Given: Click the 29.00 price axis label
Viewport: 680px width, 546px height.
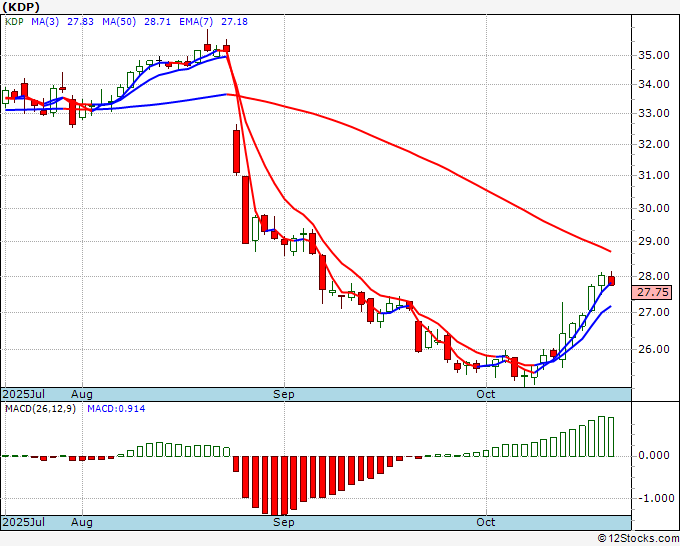Looking at the screenshot, I should pyautogui.click(x=654, y=242).
